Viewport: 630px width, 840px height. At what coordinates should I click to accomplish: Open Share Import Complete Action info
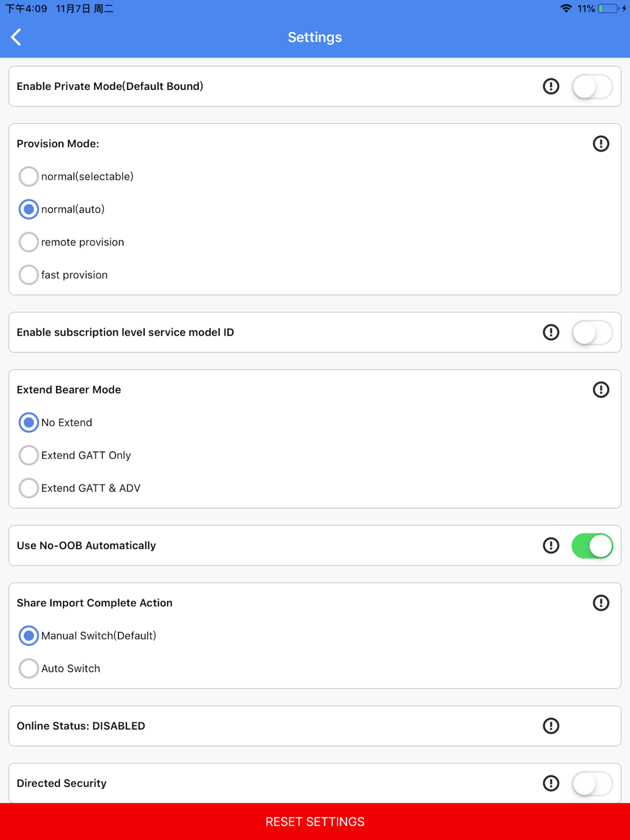pyautogui.click(x=600, y=603)
